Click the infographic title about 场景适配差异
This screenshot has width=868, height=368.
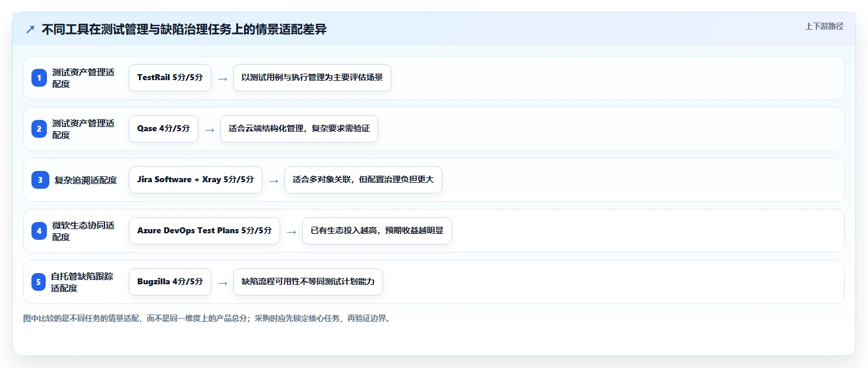[x=184, y=29]
